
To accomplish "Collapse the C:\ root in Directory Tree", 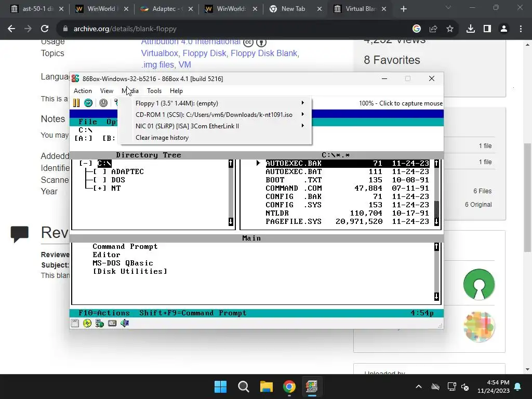I will click(86, 163).
